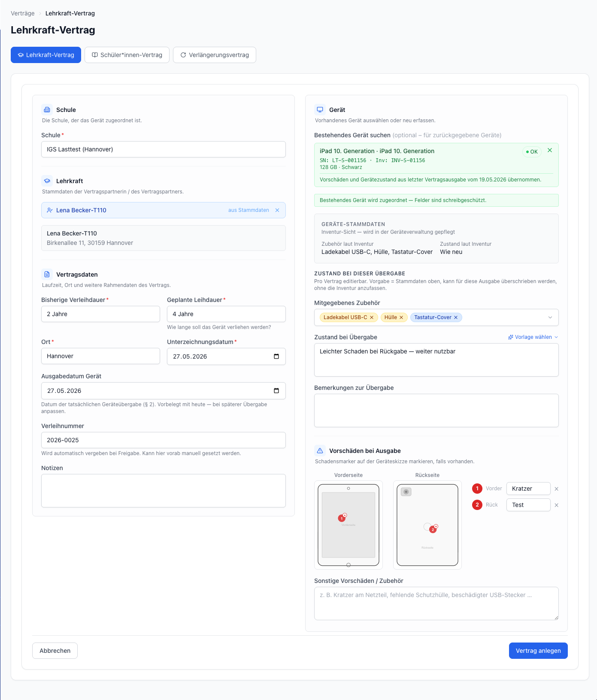Screen dimensions: 597x700
Task: Click the Vorderseite device sketch thumbnail
Action: (x=349, y=525)
